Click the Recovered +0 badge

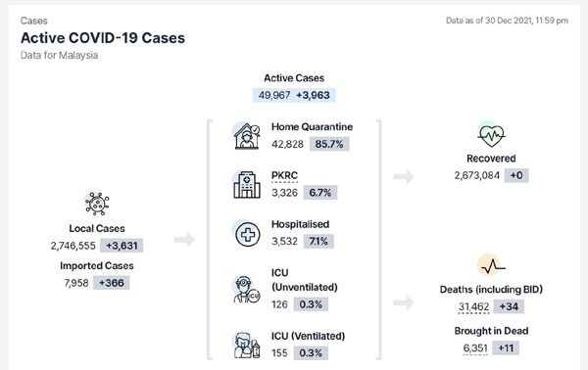pyautogui.click(x=516, y=175)
